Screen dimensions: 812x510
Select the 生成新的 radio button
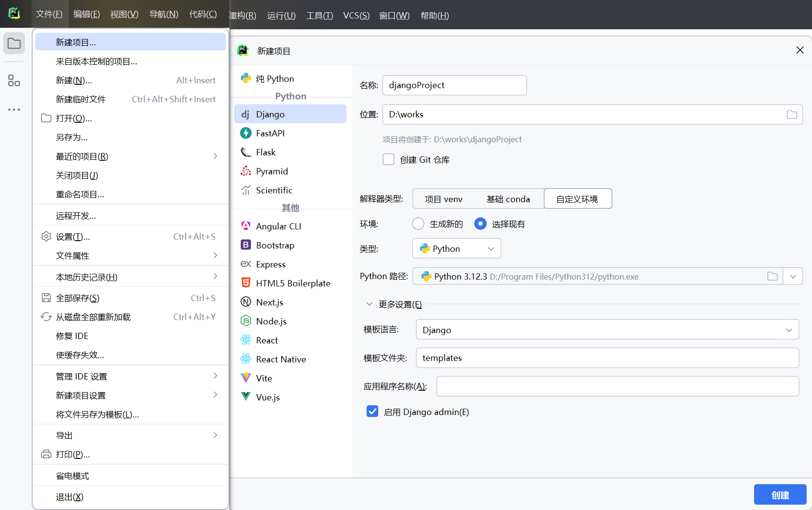[x=418, y=224]
